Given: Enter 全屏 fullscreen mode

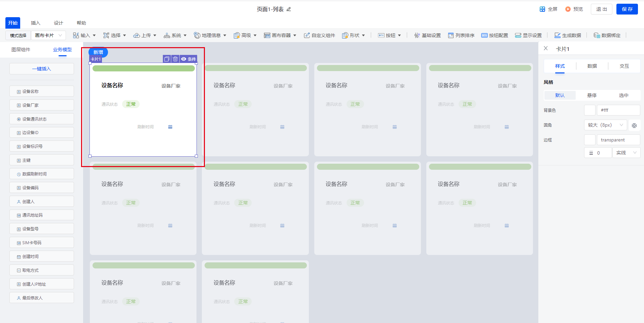Looking at the screenshot, I should coord(548,9).
